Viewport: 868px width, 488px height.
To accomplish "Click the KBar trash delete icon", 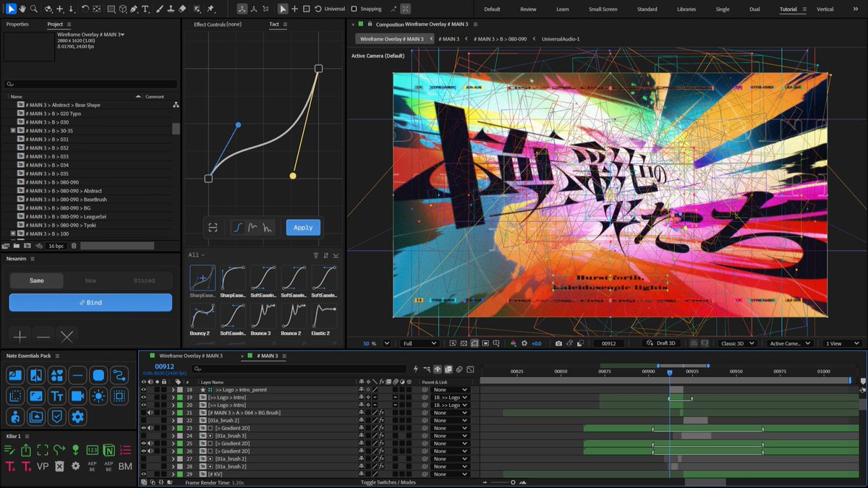I will click(x=59, y=466).
